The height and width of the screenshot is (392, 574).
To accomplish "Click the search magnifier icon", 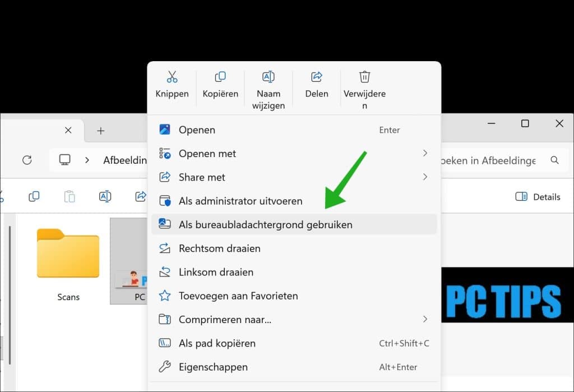I will tap(555, 160).
